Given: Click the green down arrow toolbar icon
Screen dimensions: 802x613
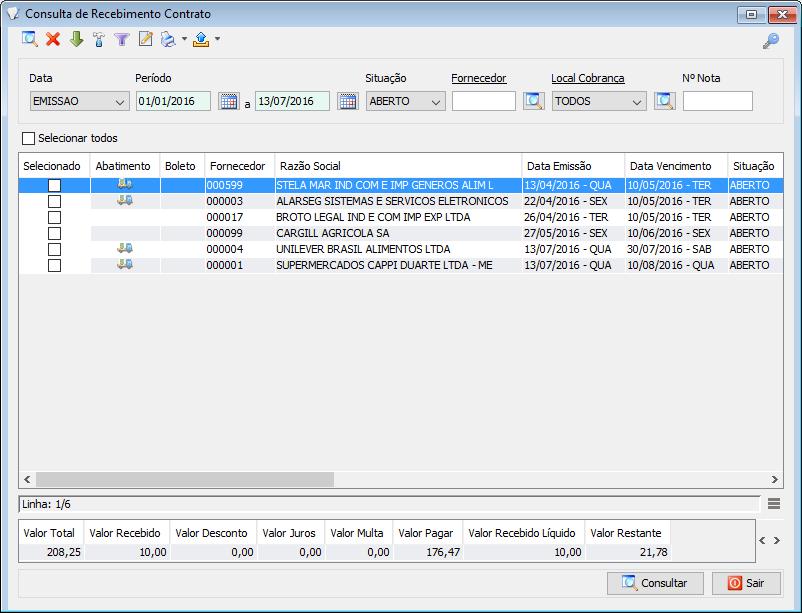Looking at the screenshot, I should [x=76, y=39].
